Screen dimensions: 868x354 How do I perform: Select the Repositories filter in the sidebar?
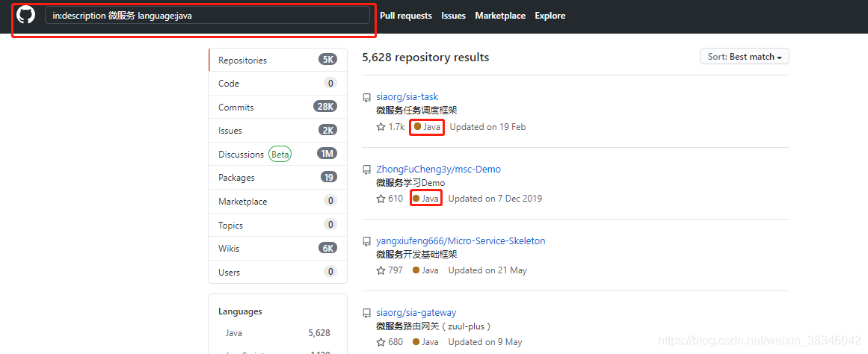278,60
